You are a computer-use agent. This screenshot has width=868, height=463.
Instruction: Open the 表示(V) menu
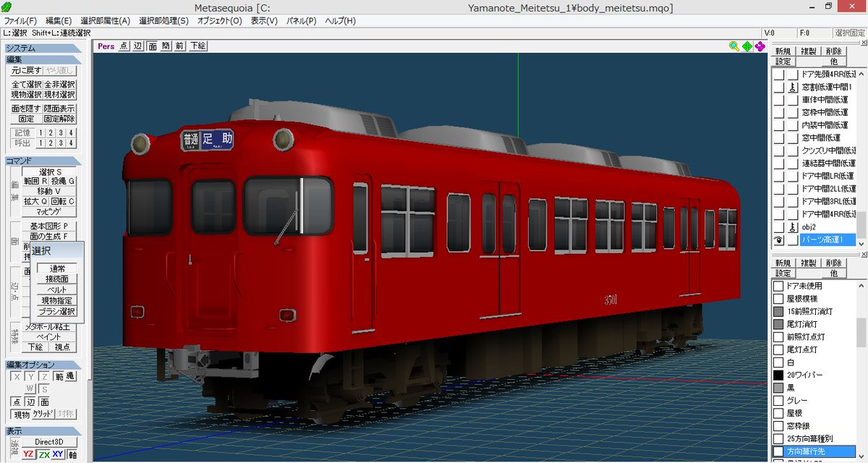point(264,21)
